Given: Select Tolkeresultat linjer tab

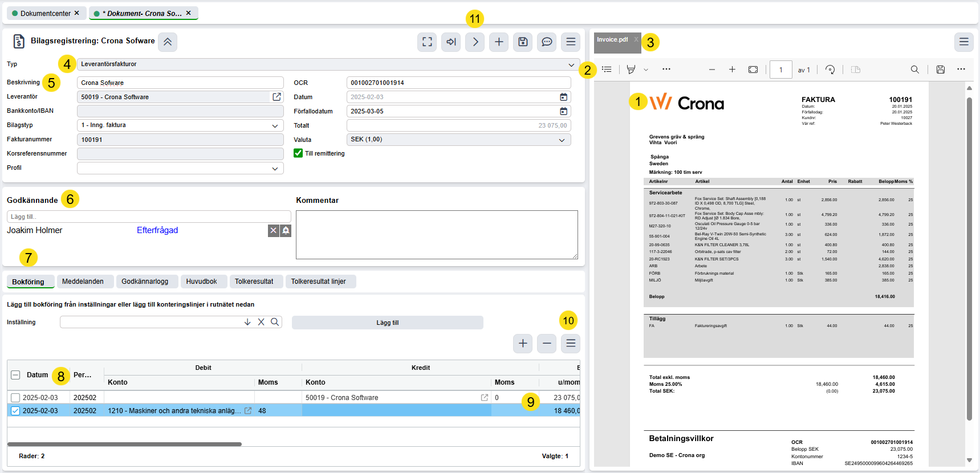Looking at the screenshot, I should [x=320, y=282].
